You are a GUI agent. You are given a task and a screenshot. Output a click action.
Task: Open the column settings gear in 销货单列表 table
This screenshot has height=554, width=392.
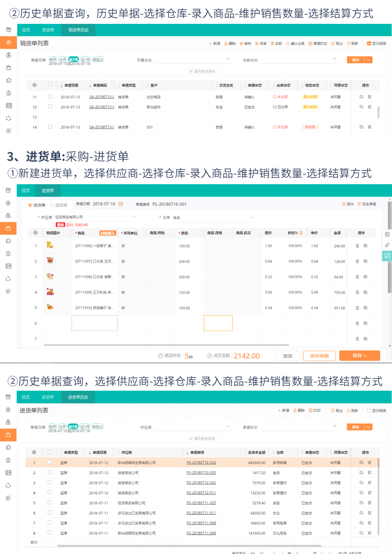coord(34,85)
